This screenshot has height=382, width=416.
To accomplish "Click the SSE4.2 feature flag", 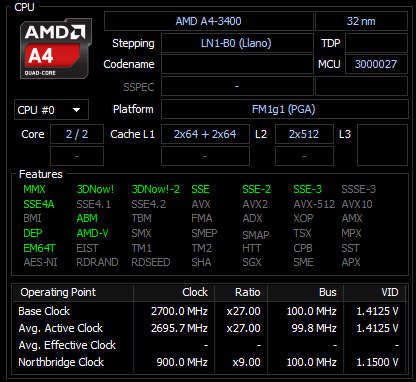I will click(x=148, y=204).
